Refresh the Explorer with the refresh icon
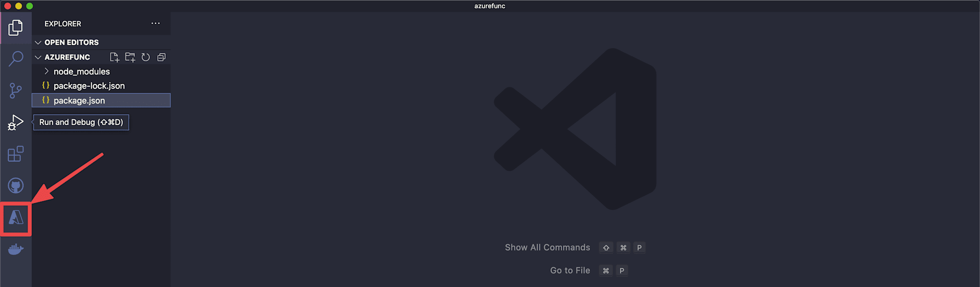Screen dimensions: 980x287 coord(146,57)
